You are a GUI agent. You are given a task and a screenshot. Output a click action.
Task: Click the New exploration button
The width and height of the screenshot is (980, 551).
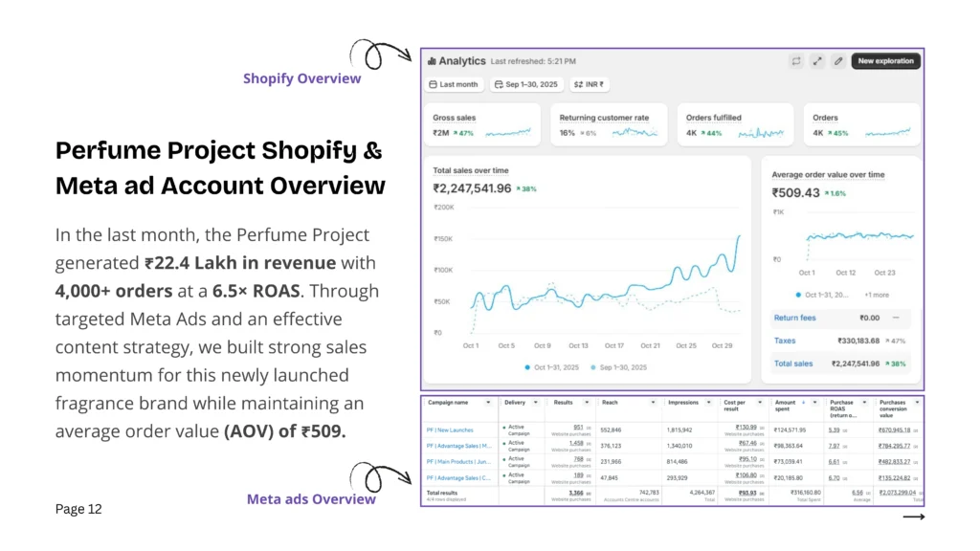886,61
